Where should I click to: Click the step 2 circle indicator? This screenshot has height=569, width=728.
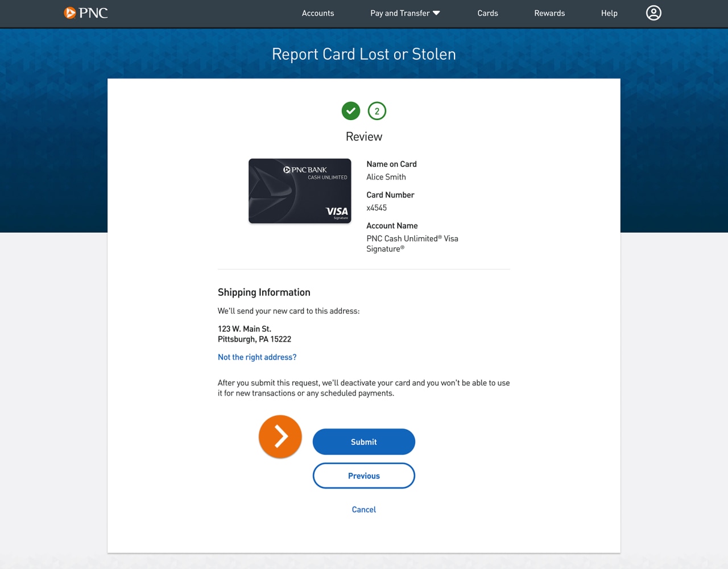coord(377,111)
